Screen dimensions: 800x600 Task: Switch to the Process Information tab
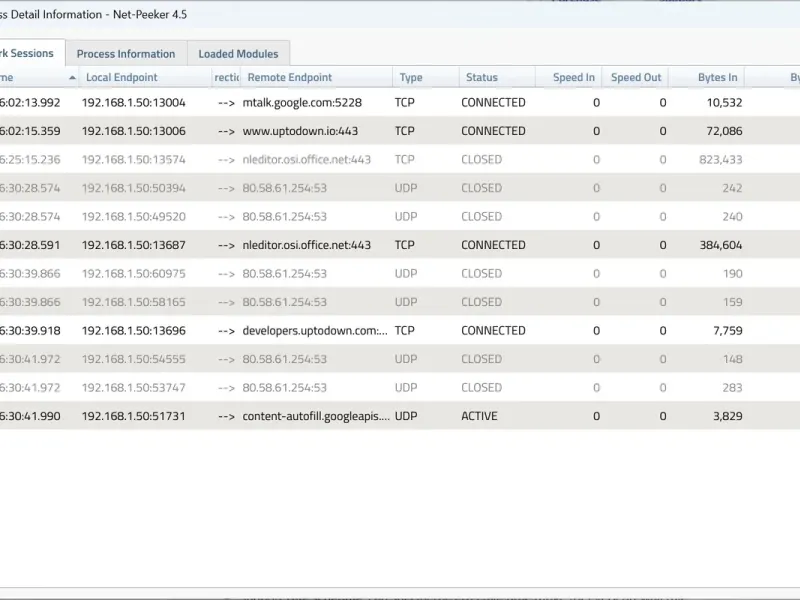[126, 54]
